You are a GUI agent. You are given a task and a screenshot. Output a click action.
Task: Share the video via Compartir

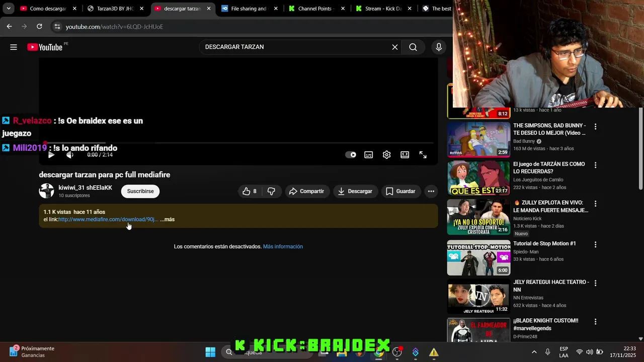click(x=307, y=191)
